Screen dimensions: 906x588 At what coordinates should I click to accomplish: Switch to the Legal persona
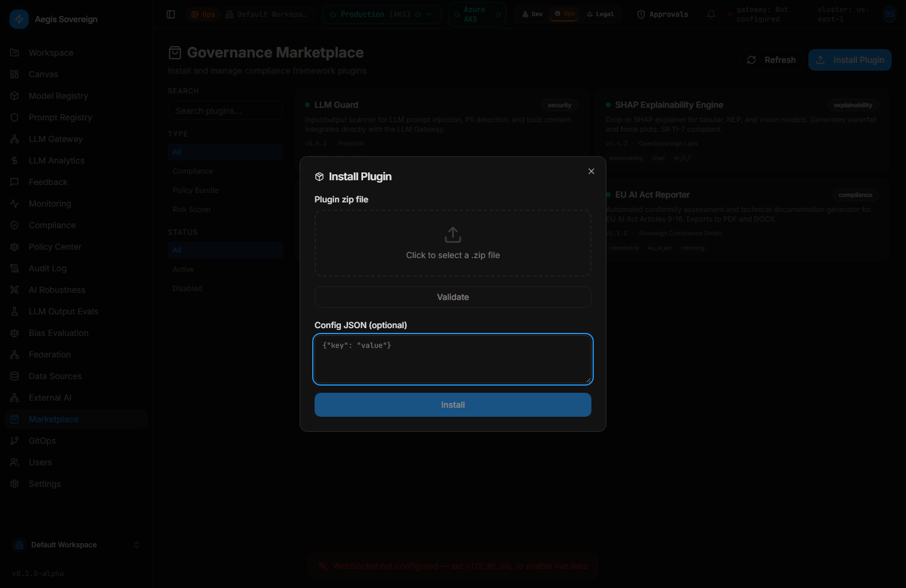tap(600, 14)
